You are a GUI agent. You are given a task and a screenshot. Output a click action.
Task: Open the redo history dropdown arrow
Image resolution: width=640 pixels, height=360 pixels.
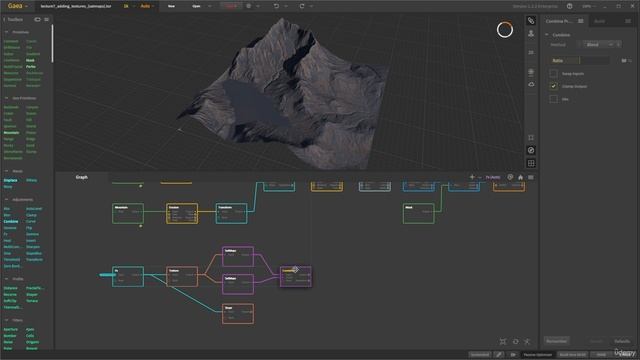[x=311, y=6]
